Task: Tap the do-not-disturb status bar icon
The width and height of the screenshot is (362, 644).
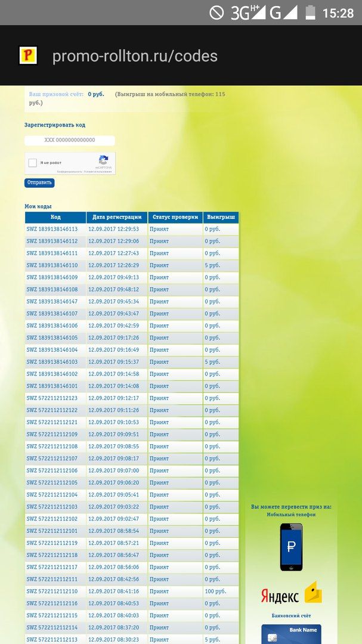Action: pyautogui.click(x=217, y=13)
